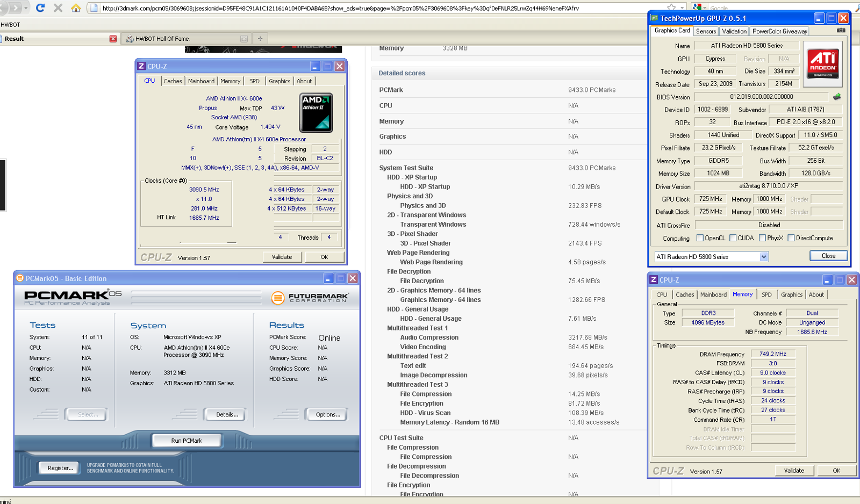The image size is (860, 504).
Task: Click Validate in the lower CPU-Z window
Action: [x=794, y=471]
